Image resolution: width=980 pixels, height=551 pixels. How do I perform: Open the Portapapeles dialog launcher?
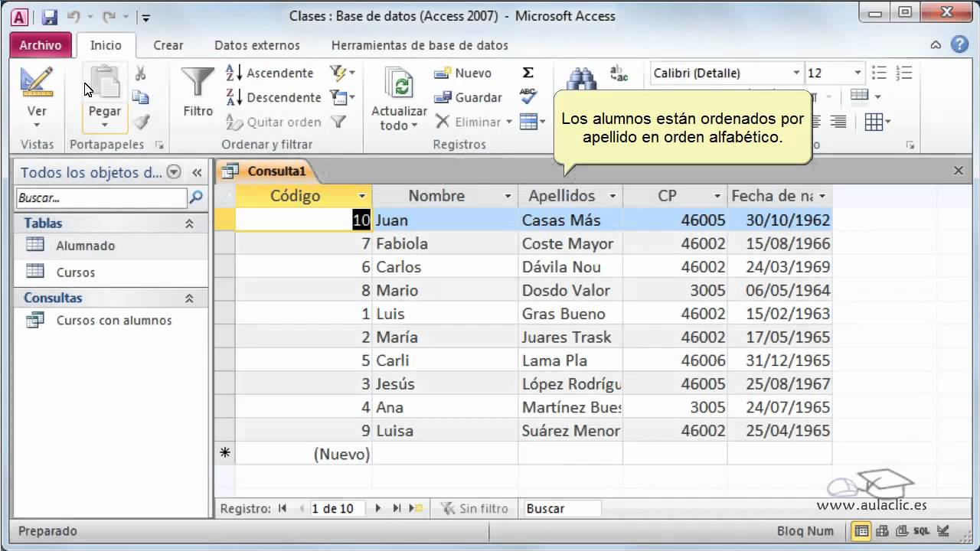[x=159, y=145]
